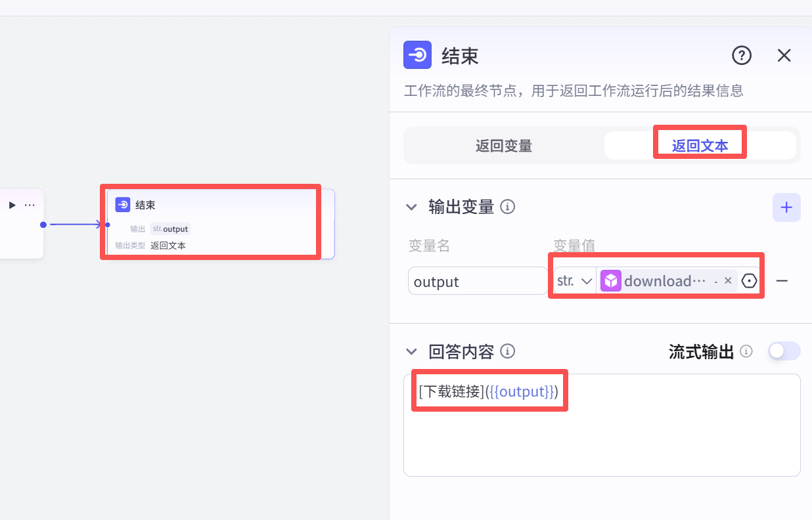Viewport: 812px width, 520px height.
Task: Click the output variable name field
Action: click(477, 281)
